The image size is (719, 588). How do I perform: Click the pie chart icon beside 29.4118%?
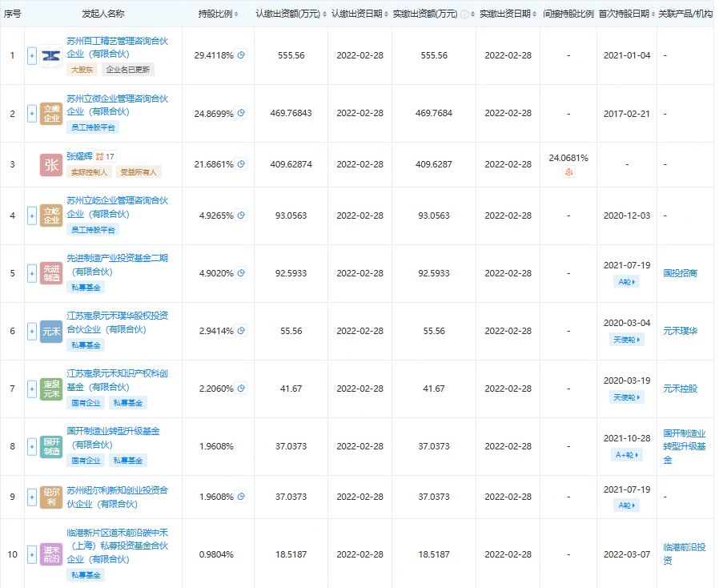point(242,54)
